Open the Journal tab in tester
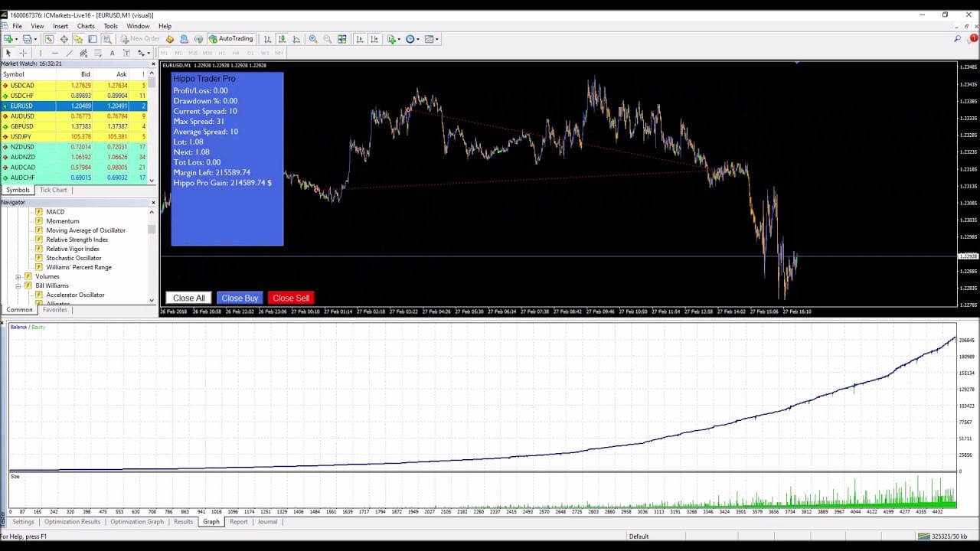 point(267,522)
